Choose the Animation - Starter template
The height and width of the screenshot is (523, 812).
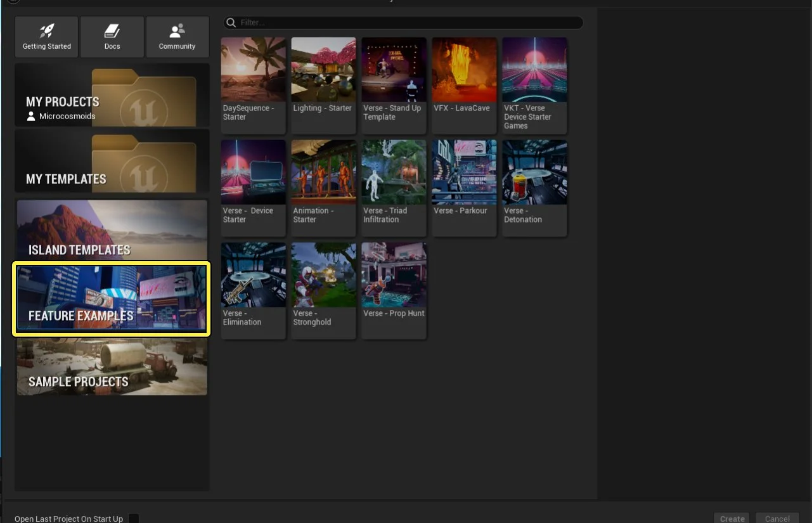click(323, 188)
